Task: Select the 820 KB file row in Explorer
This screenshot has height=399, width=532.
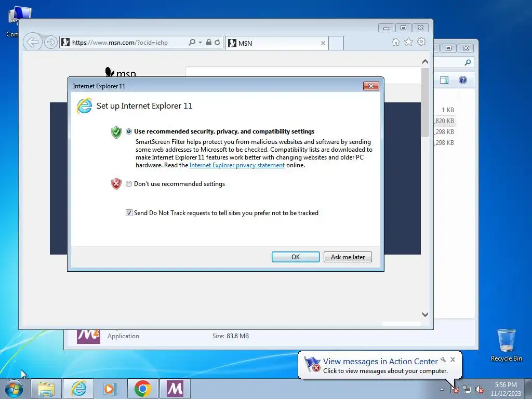Action: tap(444, 121)
